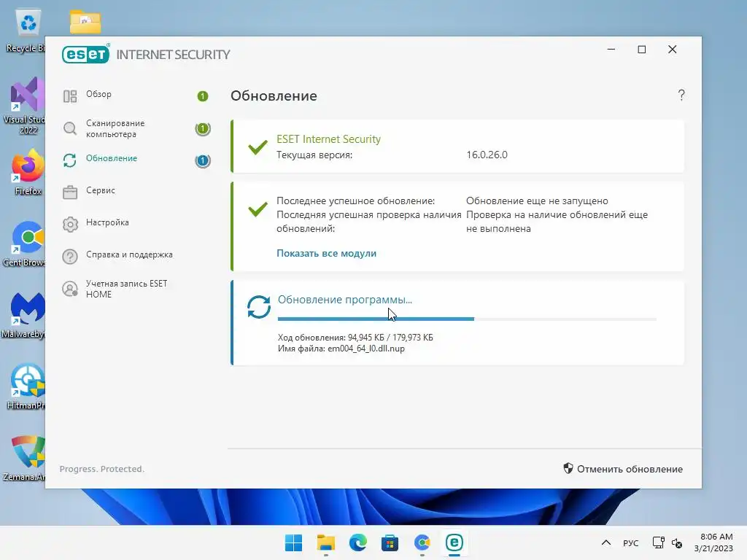
Task: Select Cent Browser desktop shortcut
Action: (x=25, y=244)
